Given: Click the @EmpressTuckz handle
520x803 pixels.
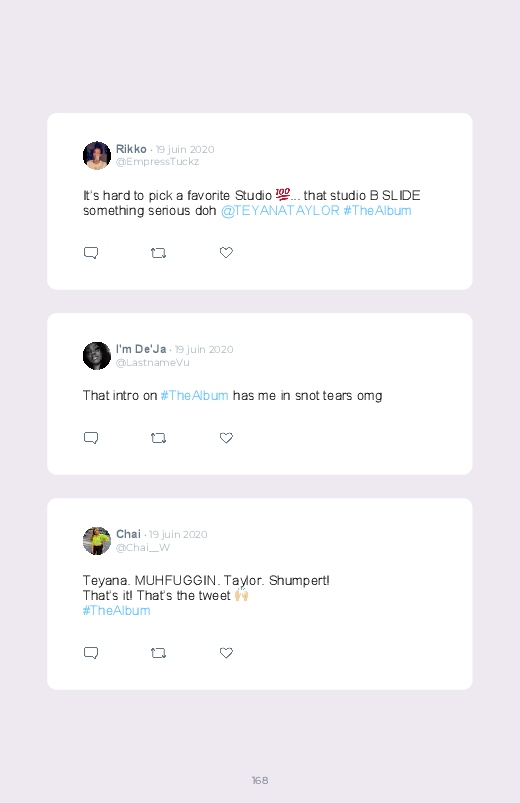Looking at the screenshot, I should [x=157, y=162].
